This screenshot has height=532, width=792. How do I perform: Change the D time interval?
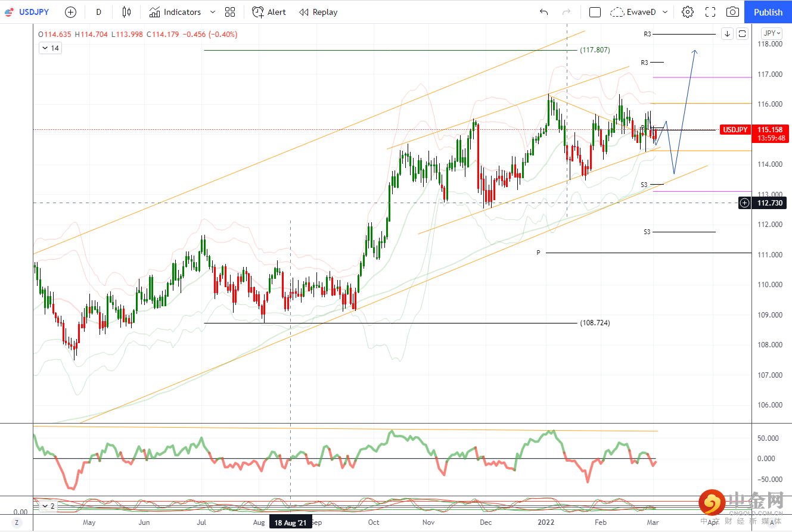pos(98,12)
